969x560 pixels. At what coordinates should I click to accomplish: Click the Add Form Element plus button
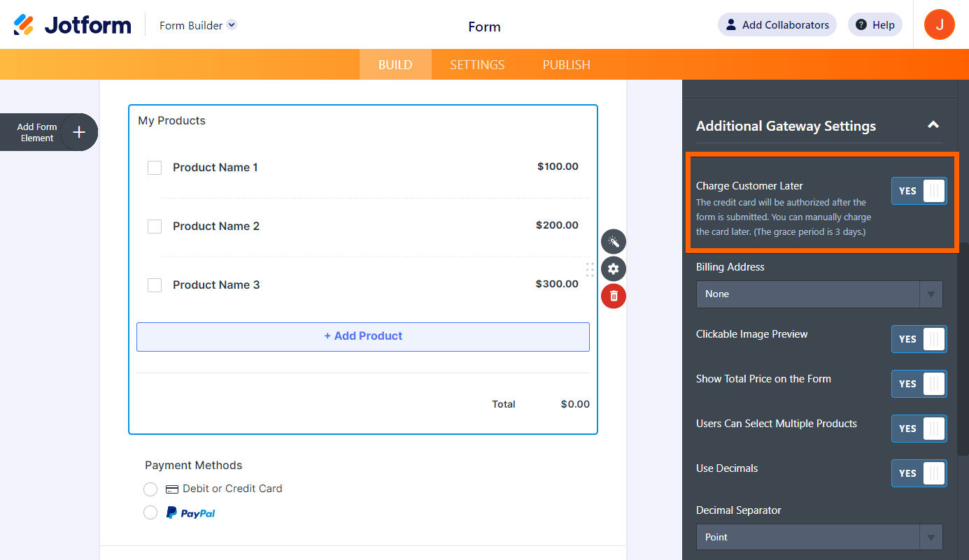click(79, 132)
